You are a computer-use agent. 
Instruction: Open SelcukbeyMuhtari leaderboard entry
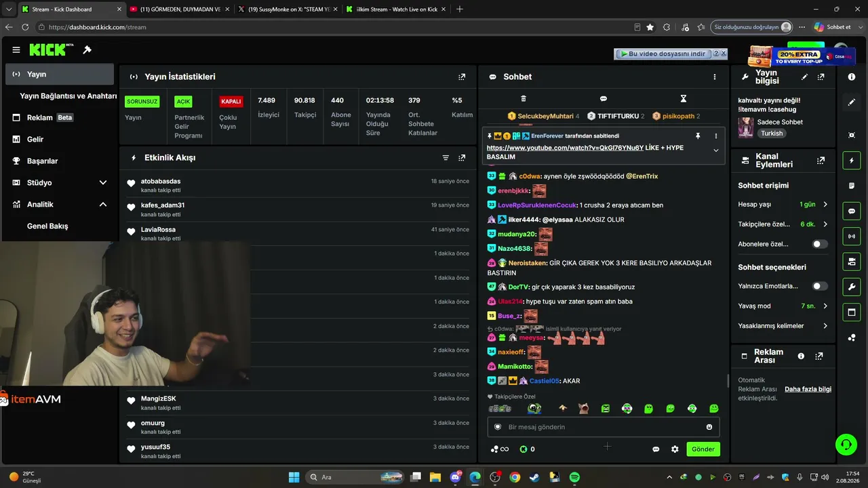(x=543, y=116)
